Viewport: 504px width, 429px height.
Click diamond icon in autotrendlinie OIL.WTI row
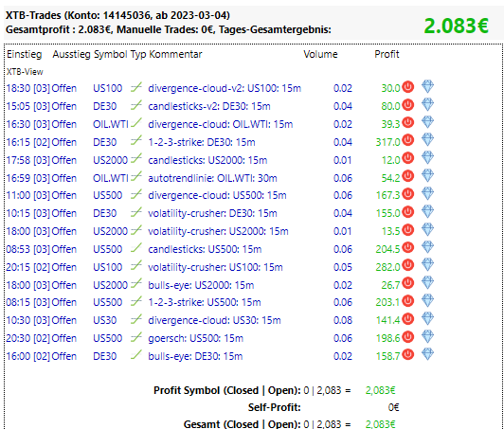[427, 176]
